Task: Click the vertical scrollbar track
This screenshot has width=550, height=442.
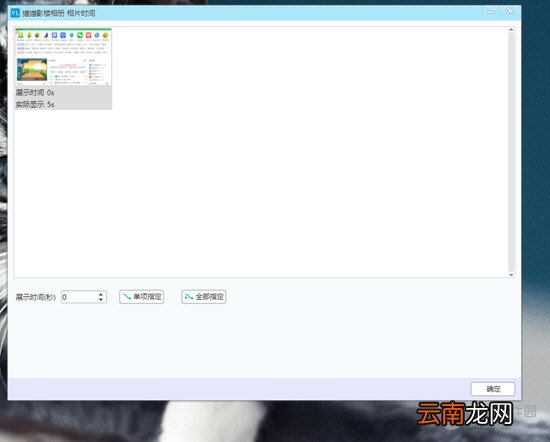Action: [511, 152]
